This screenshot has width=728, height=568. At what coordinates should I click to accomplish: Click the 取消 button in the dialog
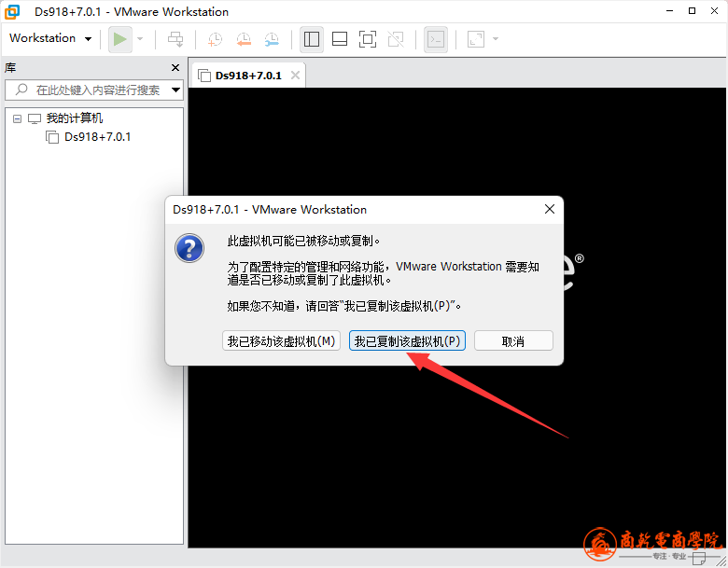(513, 341)
